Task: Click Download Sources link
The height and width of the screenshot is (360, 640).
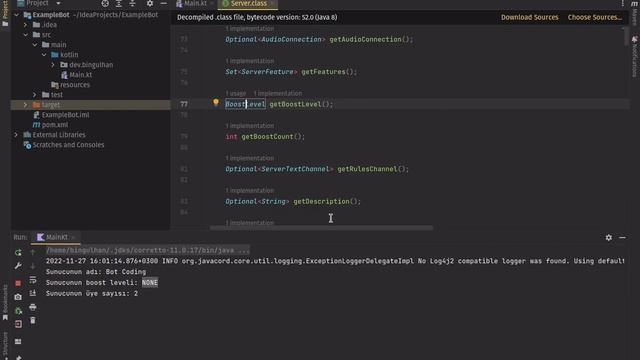Action: [530, 17]
